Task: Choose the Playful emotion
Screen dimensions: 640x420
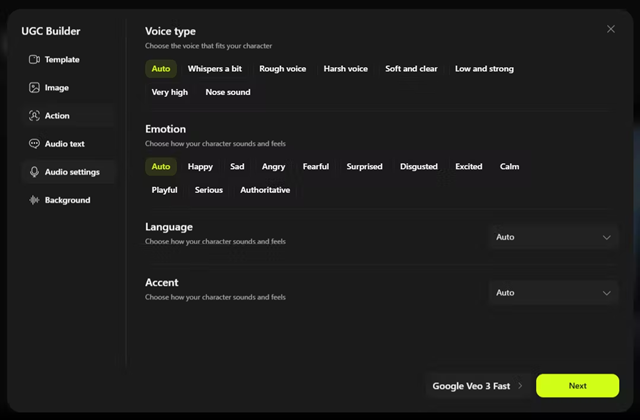Action: pyautogui.click(x=164, y=190)
